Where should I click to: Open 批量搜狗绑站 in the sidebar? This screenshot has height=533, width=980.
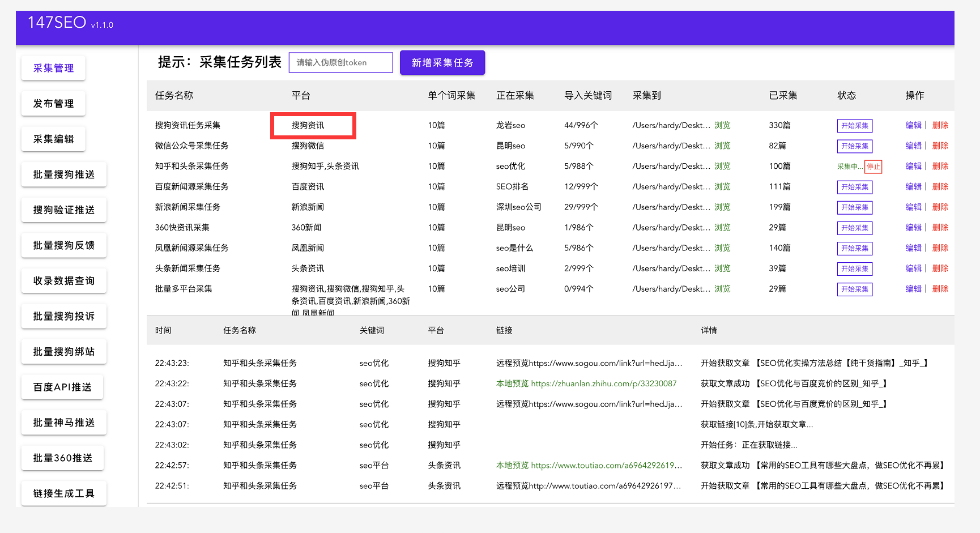tap(64, 352)
